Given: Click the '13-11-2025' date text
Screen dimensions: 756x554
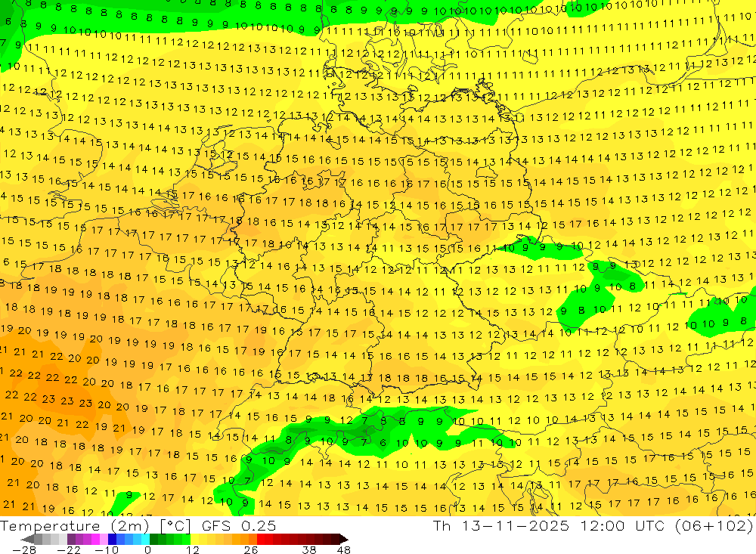Looking at the screenshot, I should click(x=516, y=526).
